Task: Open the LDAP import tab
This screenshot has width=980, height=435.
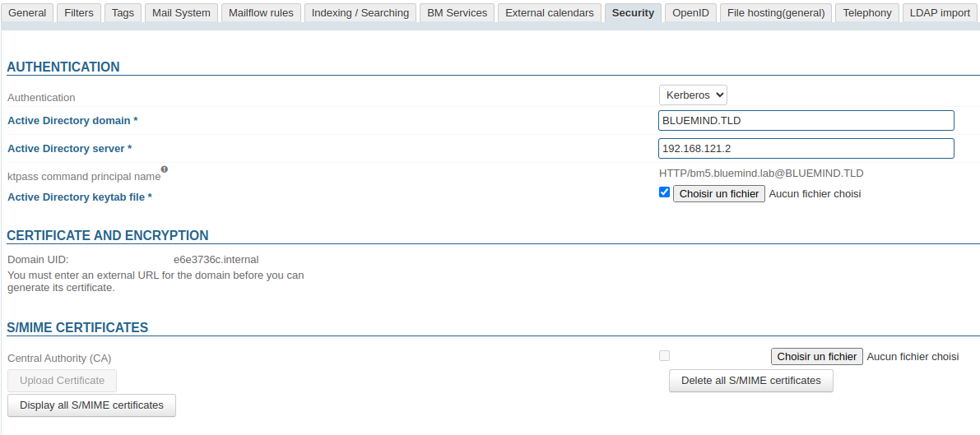Action: [x=940, y=13]
